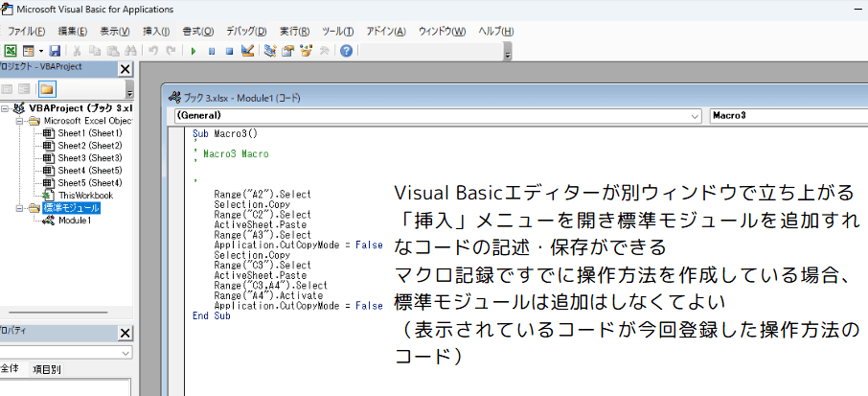Click the Sub Macro3() code line

coord(225,133)
